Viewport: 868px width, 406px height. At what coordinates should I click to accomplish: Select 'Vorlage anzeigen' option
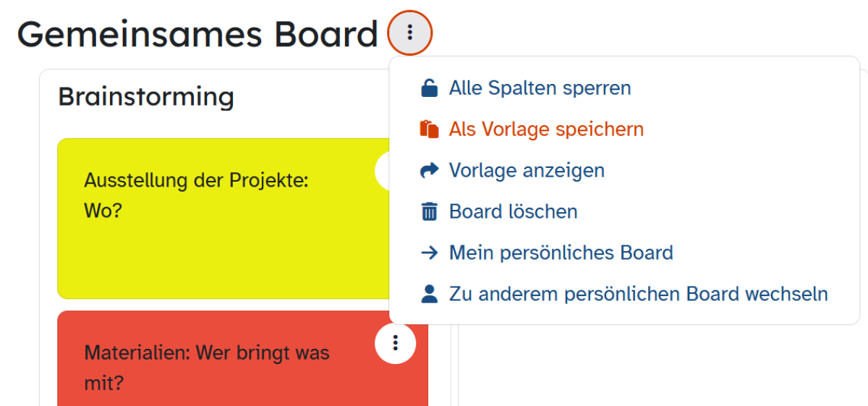click(527, 171)
